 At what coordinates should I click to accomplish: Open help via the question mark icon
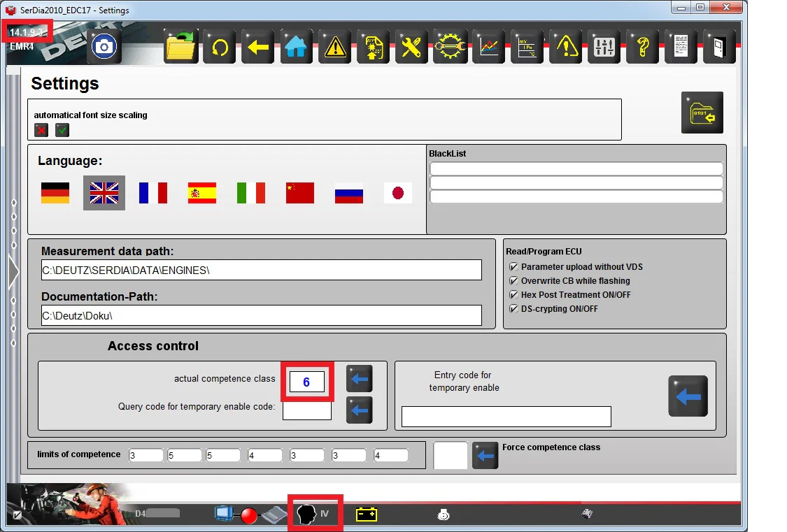tap(641, 47)
